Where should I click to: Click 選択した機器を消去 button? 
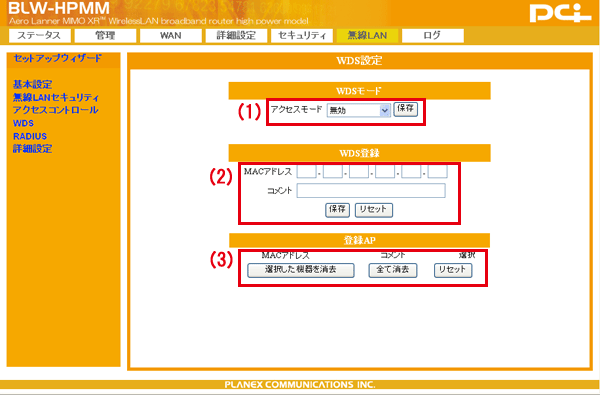click(x=301, y=270)
